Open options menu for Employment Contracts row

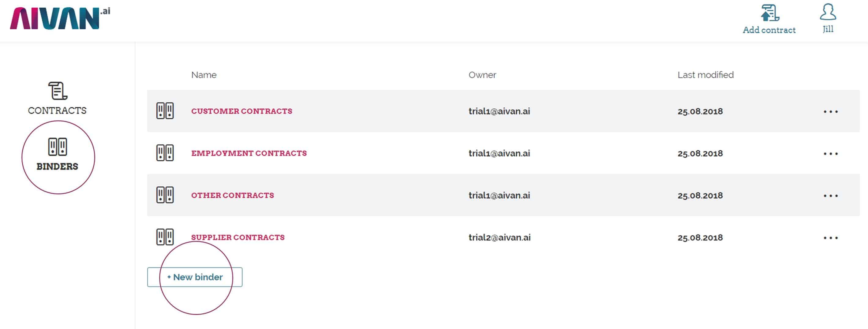coord(831,154)
